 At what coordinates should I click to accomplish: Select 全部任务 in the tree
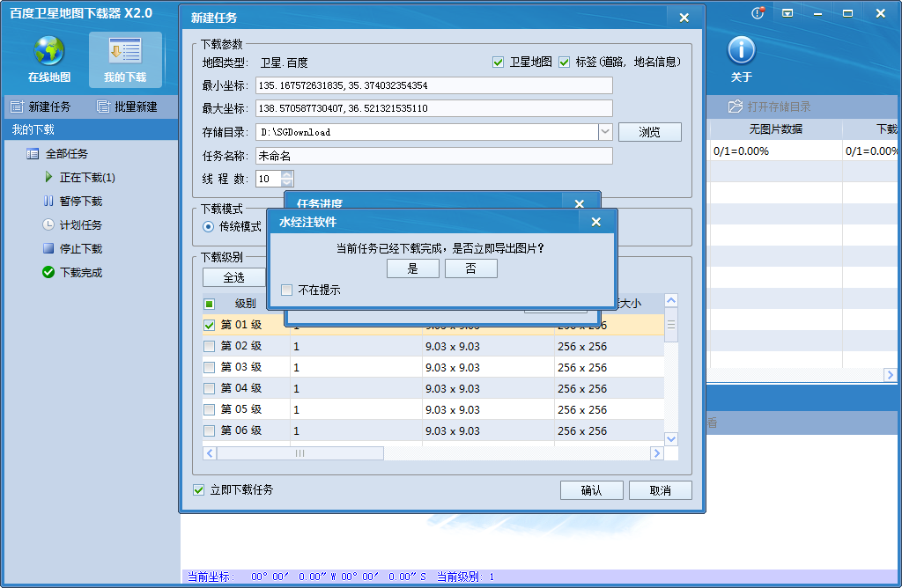pos(57,153)
